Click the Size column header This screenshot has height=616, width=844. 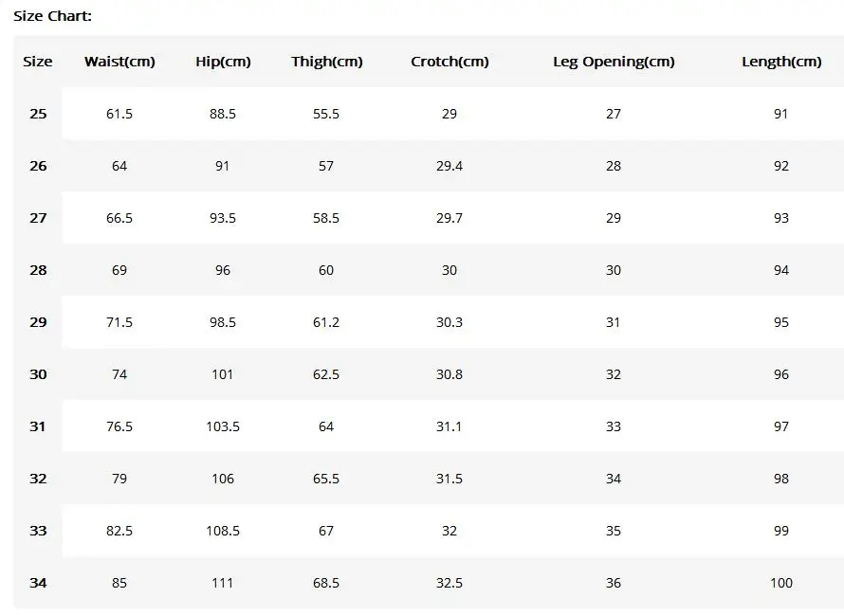38,62
